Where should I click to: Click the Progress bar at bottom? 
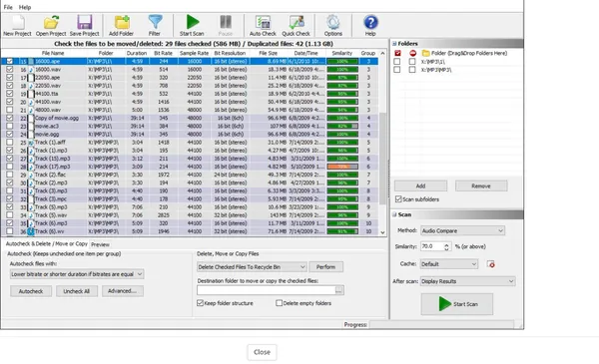click(x=441, y=325)
